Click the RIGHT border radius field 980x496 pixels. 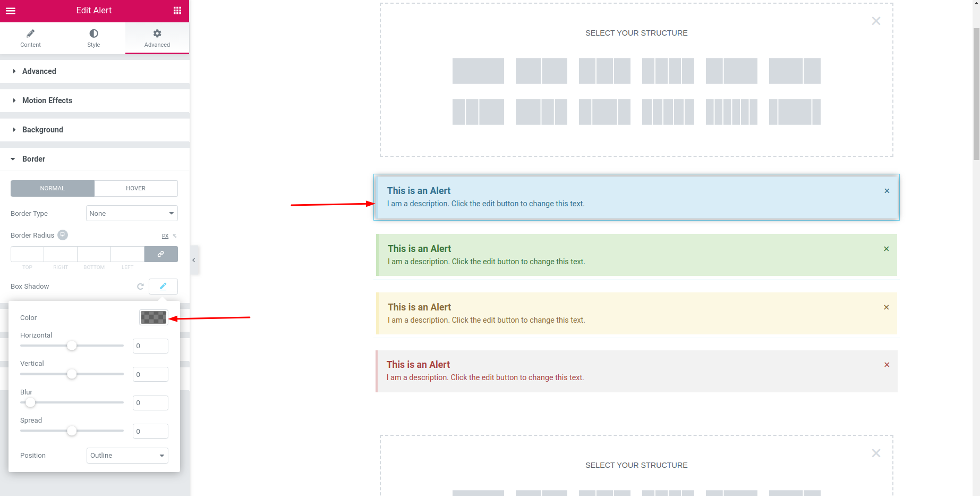pyautogui.click(x=61, y=254)
